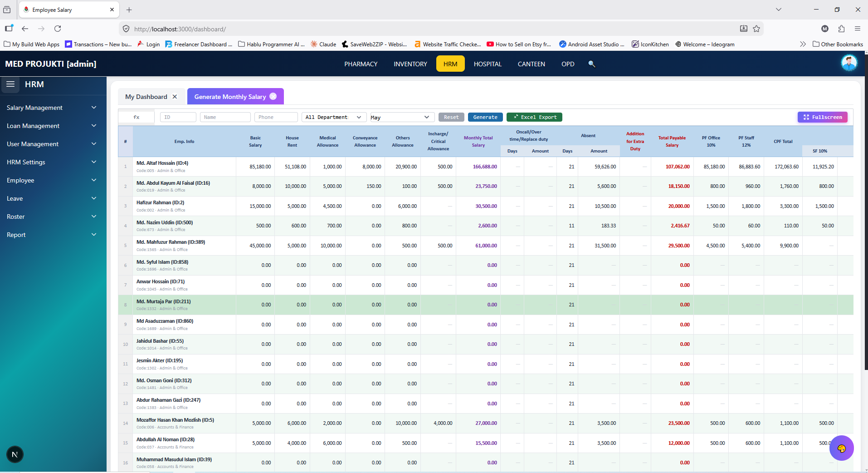
Task: Click the yellow chat bubble floating button
Action: (842, 448)
